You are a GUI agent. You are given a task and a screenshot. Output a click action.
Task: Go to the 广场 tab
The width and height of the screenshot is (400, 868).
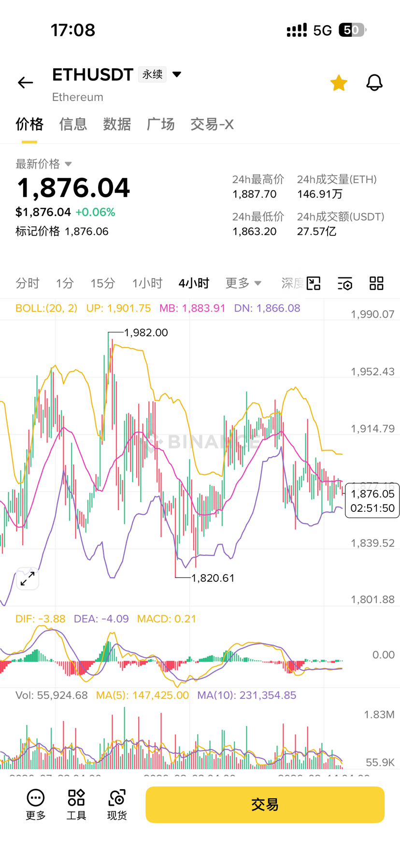pos(160,124)
